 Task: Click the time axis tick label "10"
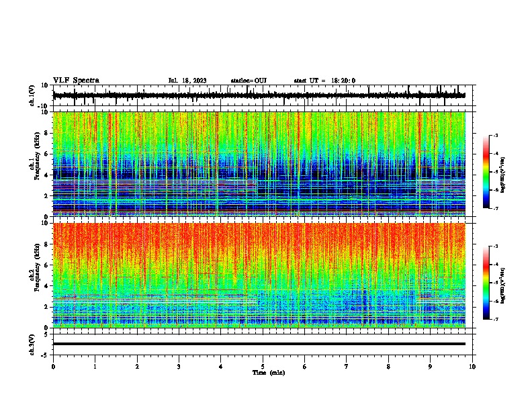tap(472, 367)
